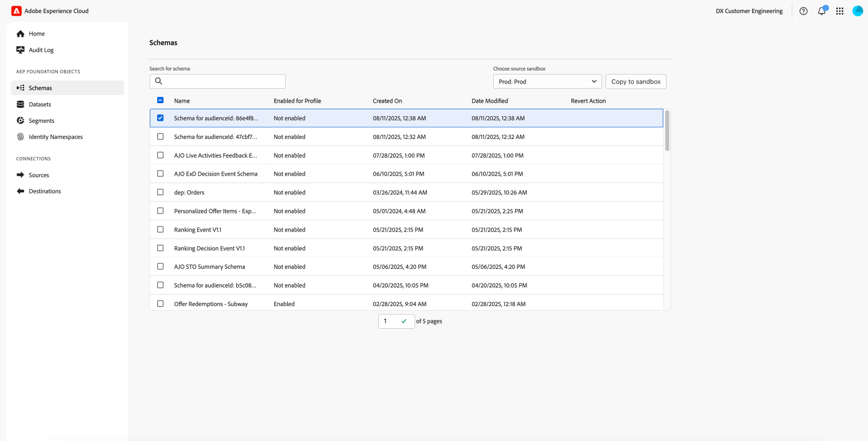Image resolution: width=868 pixels, height=441 pixels.
Task: Sort by Date Modified header
Action: click(490, 101)
